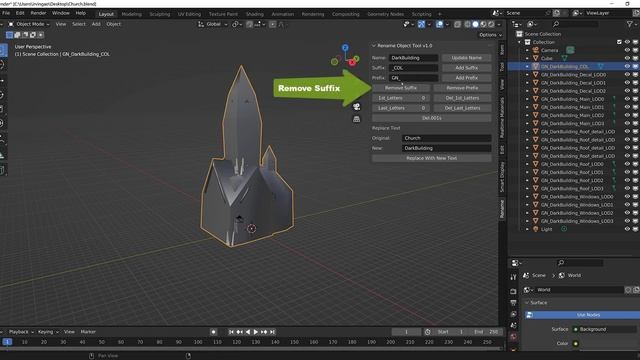Toggle Collection exclude checkbox
640x360 pixels.
coord(620,42)
